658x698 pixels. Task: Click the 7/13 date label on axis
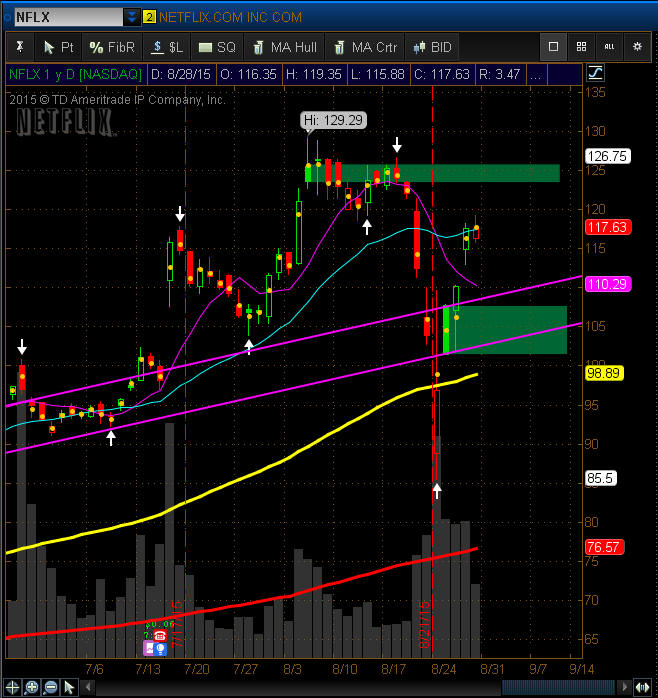(148, 670)
